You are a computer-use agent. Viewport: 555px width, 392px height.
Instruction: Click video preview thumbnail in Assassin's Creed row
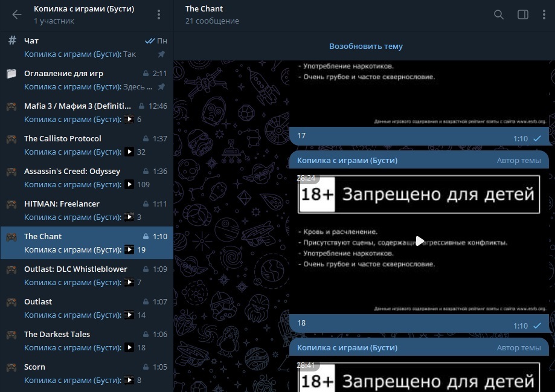pyautogui.click(x=129, y=184)
